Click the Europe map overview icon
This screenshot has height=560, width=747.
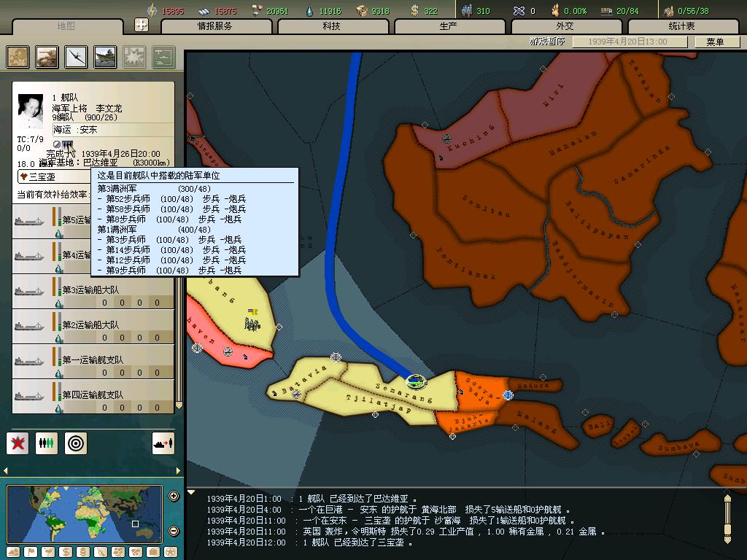[x=18, y=57]
